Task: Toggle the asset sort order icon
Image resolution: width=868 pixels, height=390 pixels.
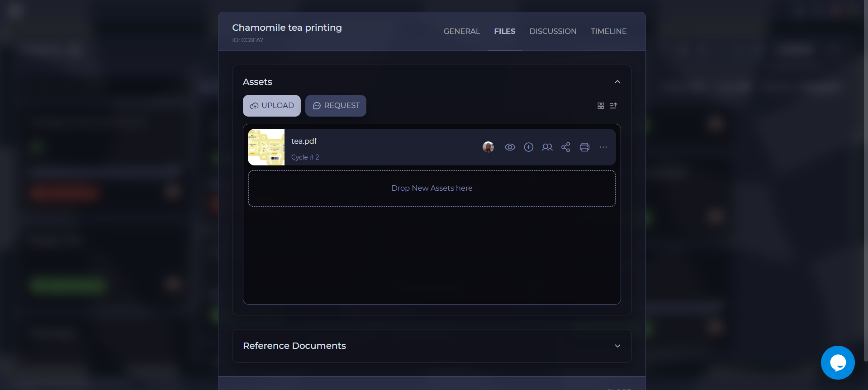Action: point(613,106)
